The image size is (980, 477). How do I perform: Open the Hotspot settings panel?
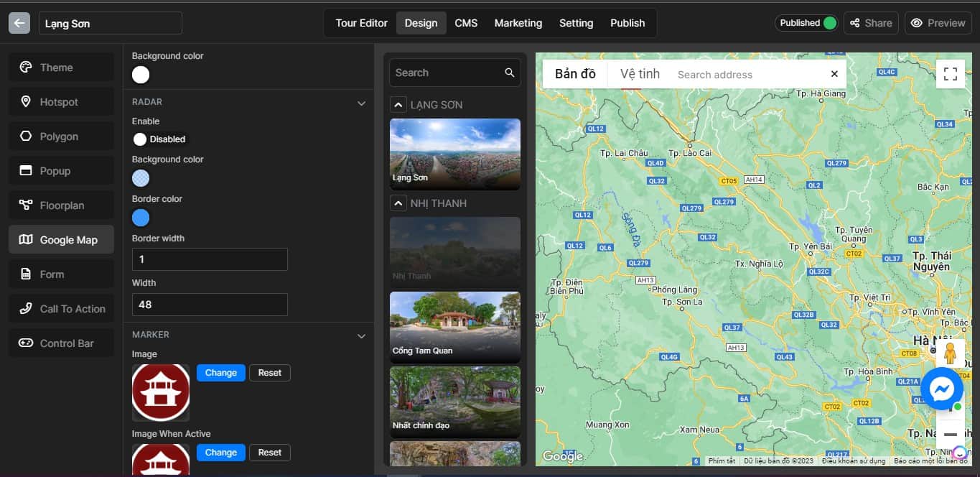pos(61,102)
